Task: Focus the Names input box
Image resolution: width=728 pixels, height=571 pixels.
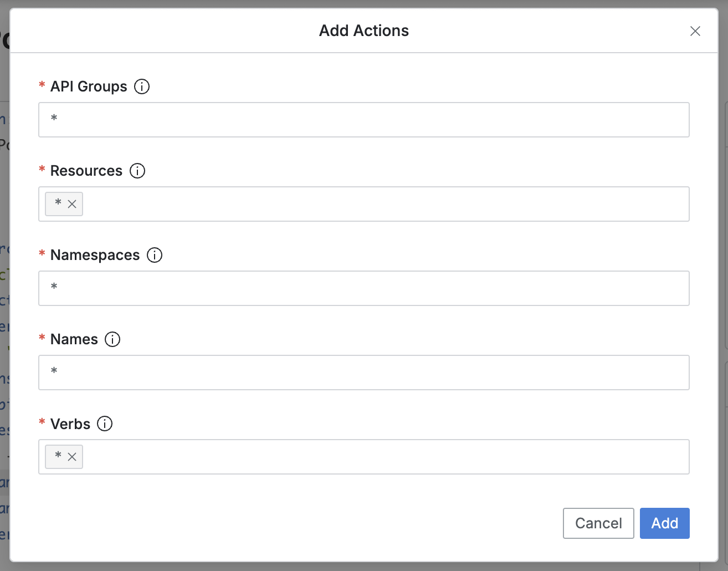Action: pyautogui.click(x=363, y=373)
